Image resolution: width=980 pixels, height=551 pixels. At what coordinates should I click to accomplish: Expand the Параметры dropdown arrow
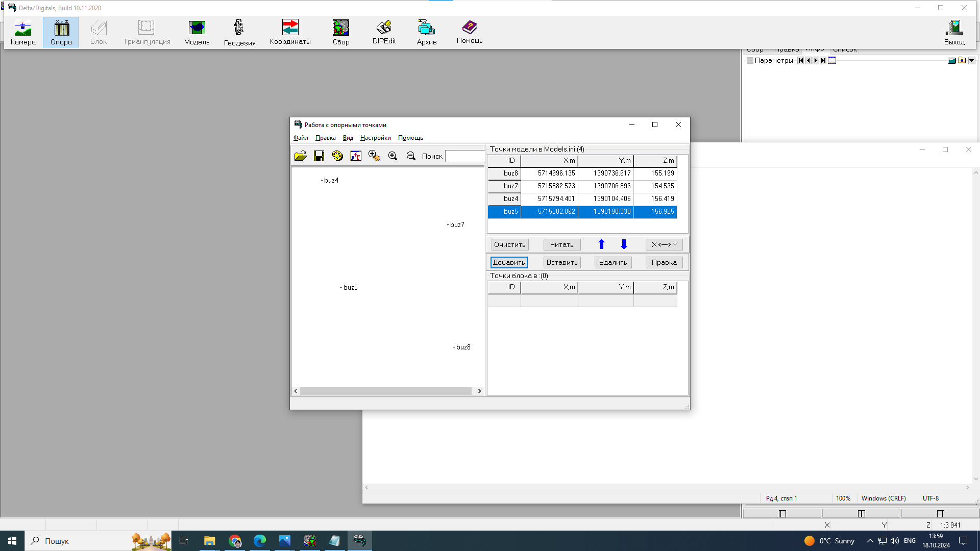[972, 60]
